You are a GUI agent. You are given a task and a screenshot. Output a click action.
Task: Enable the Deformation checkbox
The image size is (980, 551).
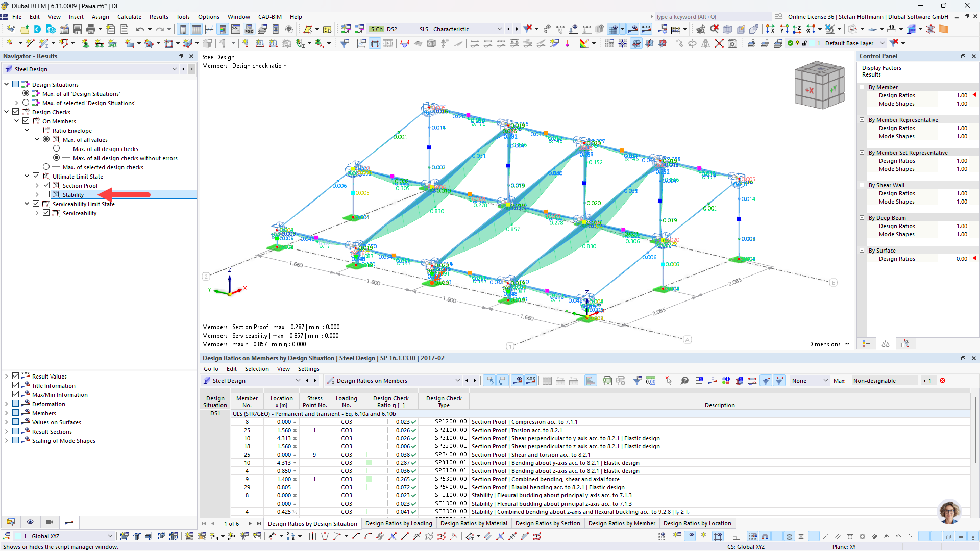(x=16, y=404)
